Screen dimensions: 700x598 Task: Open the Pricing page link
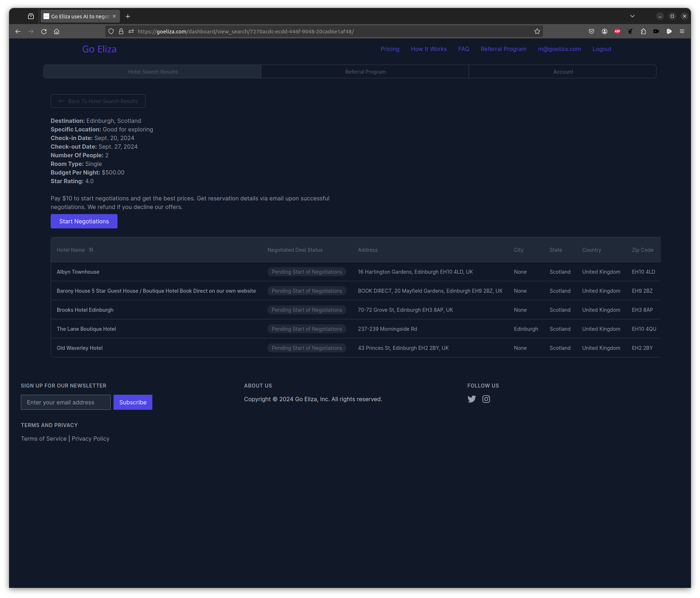point(390,49)
